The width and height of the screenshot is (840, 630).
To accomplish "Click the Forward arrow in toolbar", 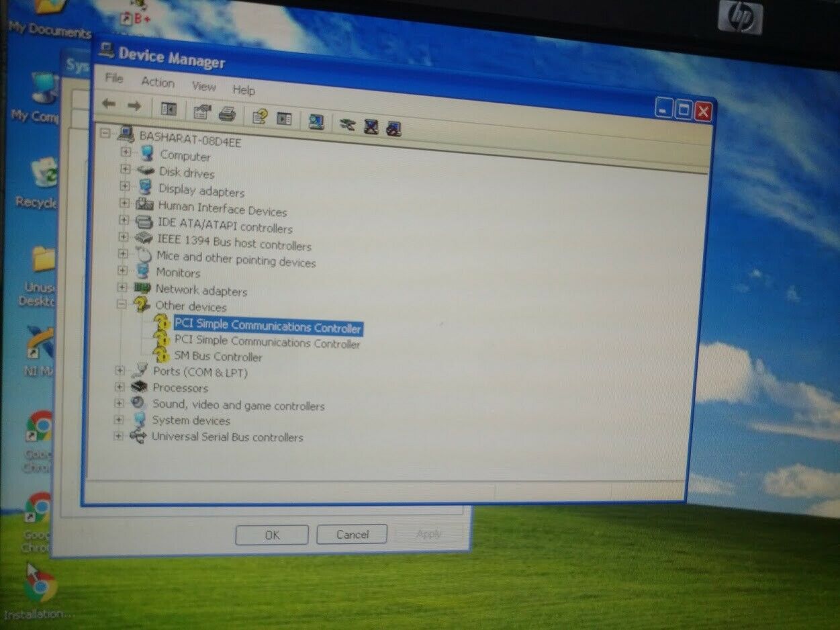I will (134, 106).
